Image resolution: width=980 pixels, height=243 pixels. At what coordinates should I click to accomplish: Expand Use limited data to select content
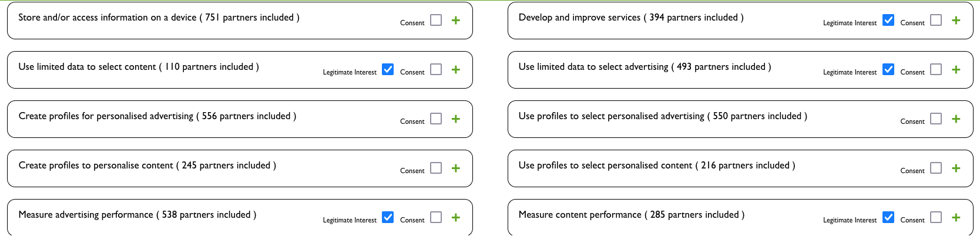click(455, 70)
